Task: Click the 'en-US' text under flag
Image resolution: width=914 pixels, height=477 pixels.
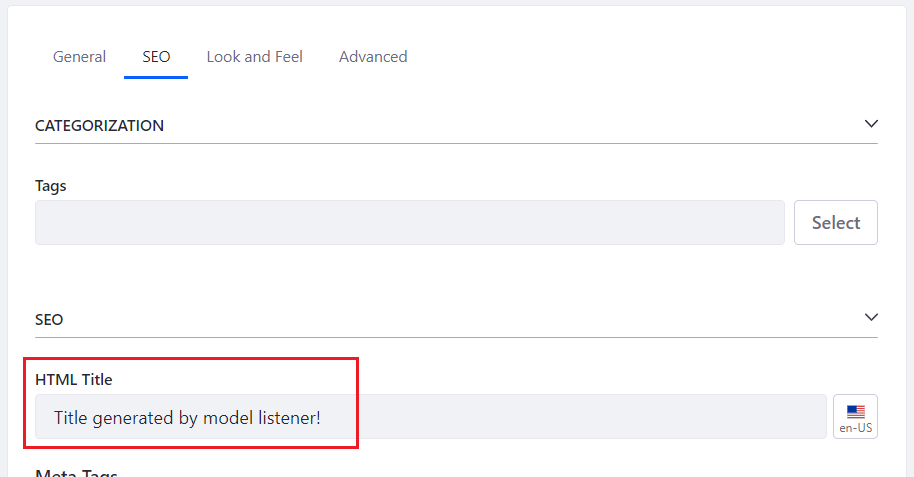Action: click(x=856, y=428)
